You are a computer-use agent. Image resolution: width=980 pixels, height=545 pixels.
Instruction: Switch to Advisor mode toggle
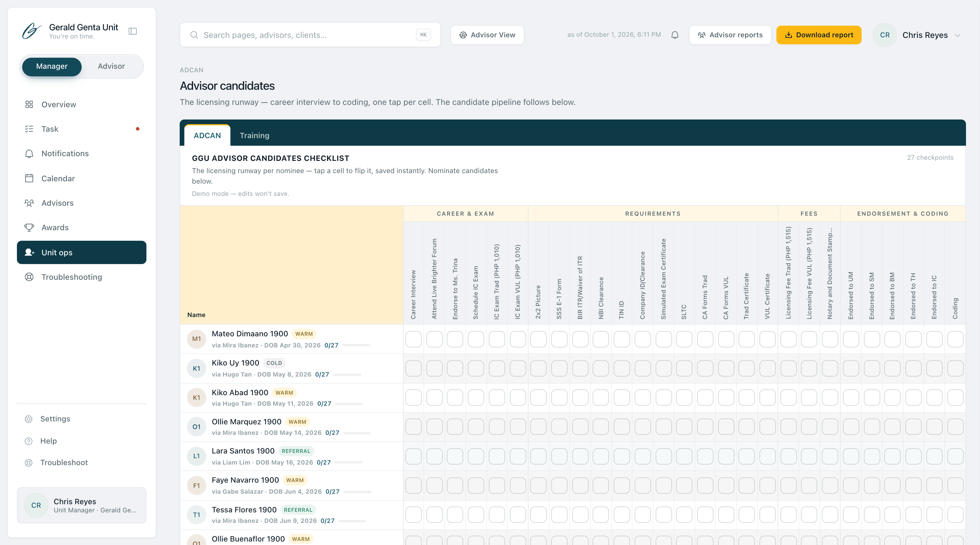click(111, 66)
